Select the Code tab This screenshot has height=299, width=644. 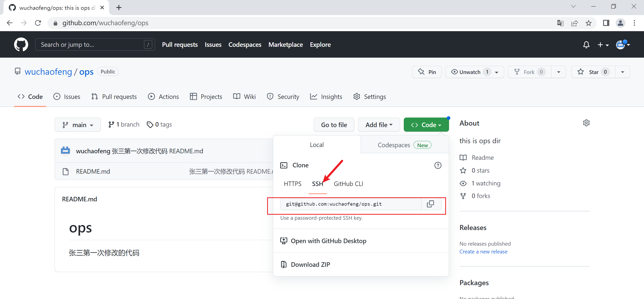(30, 97)
